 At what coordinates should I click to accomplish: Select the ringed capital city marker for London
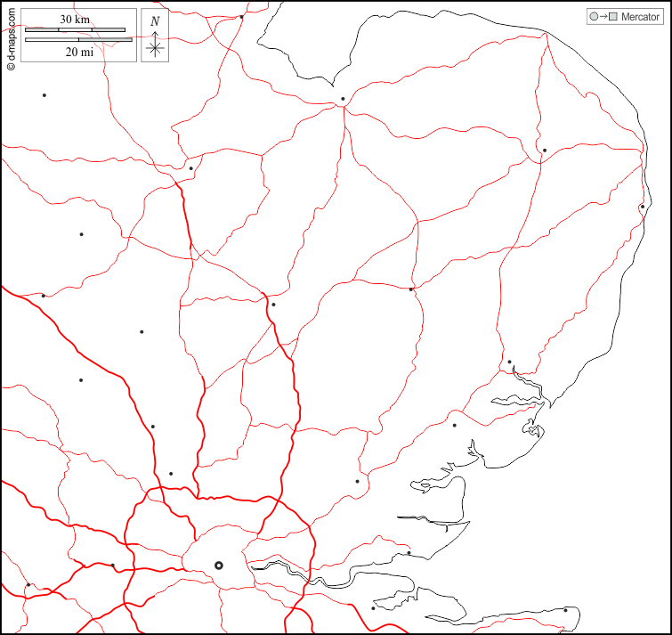218,565
